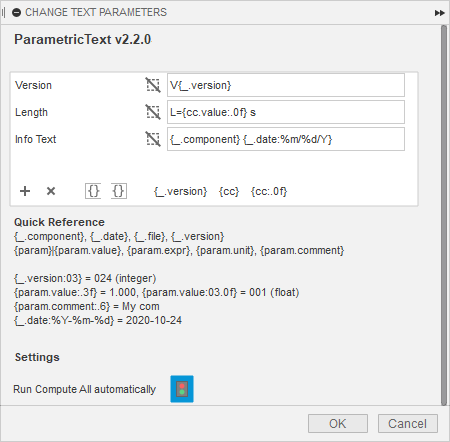This screenshot has height=442, width=450.
Task: Insert the {cc} parameter snippet
Action: click(229, 191)
